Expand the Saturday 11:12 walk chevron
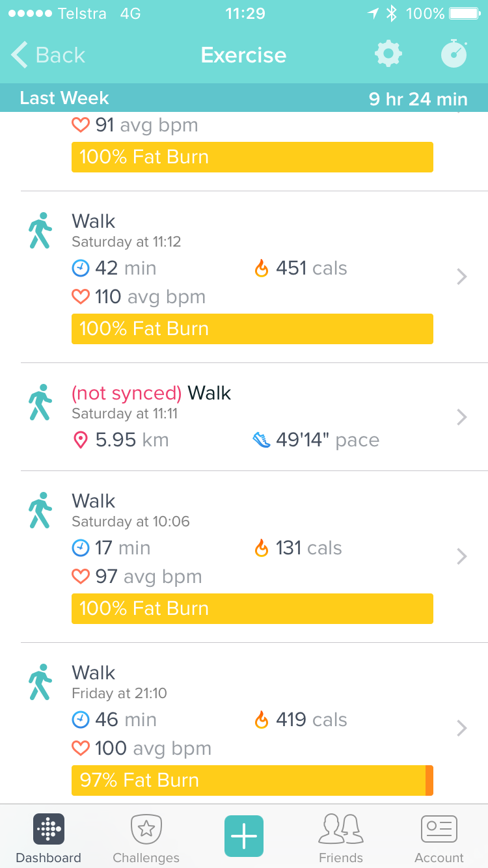 coord(461,277)
